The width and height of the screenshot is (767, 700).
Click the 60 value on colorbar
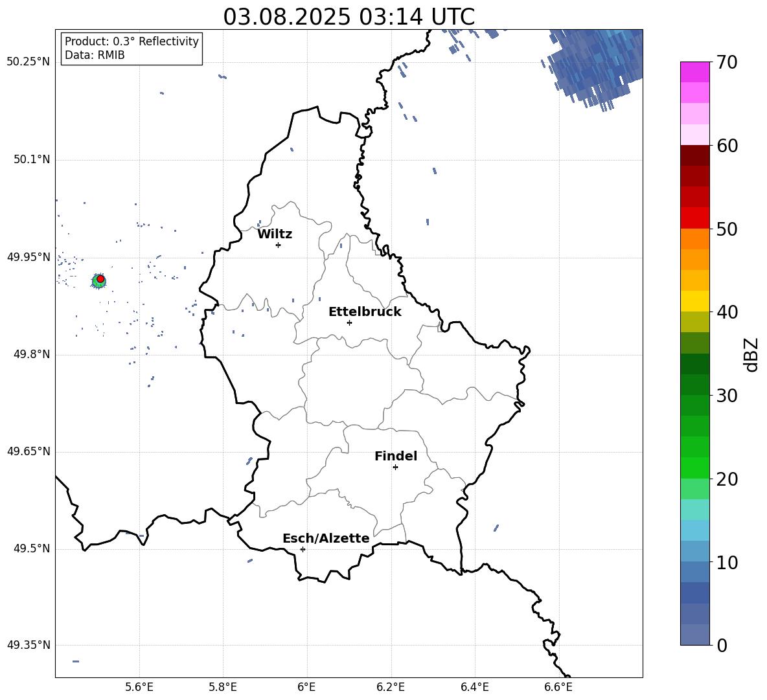727,146
